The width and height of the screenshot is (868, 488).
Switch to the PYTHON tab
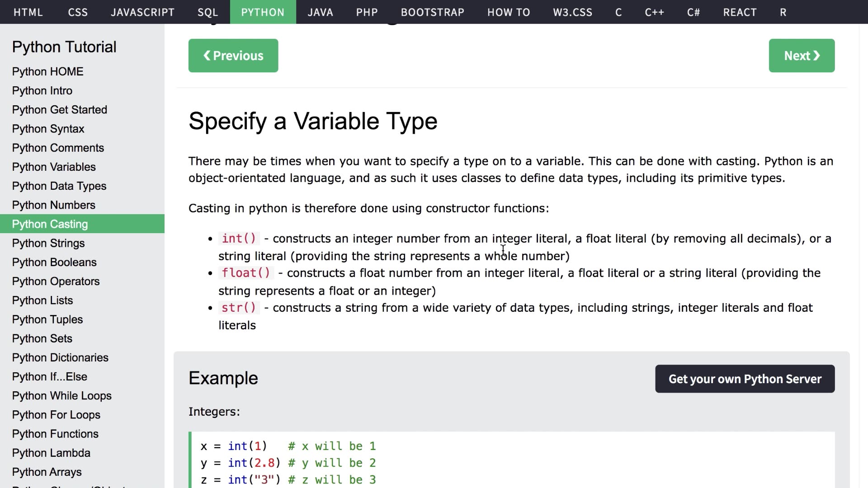[263, 12]
